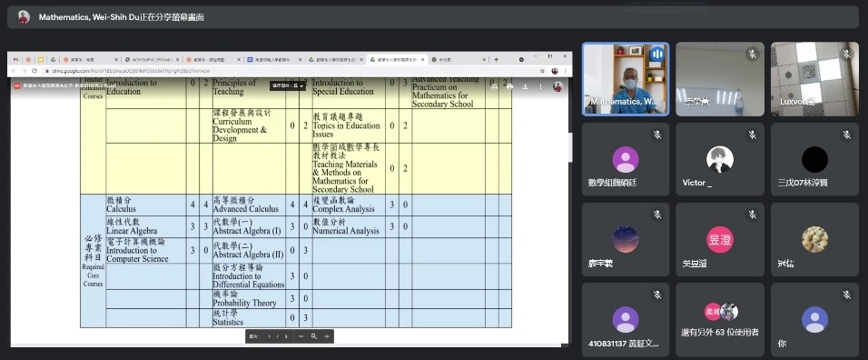The image size is (868, 360).
Task: Click Introduction to Computer Science cell
Action: pyautogui.click(x=146, y=250)
